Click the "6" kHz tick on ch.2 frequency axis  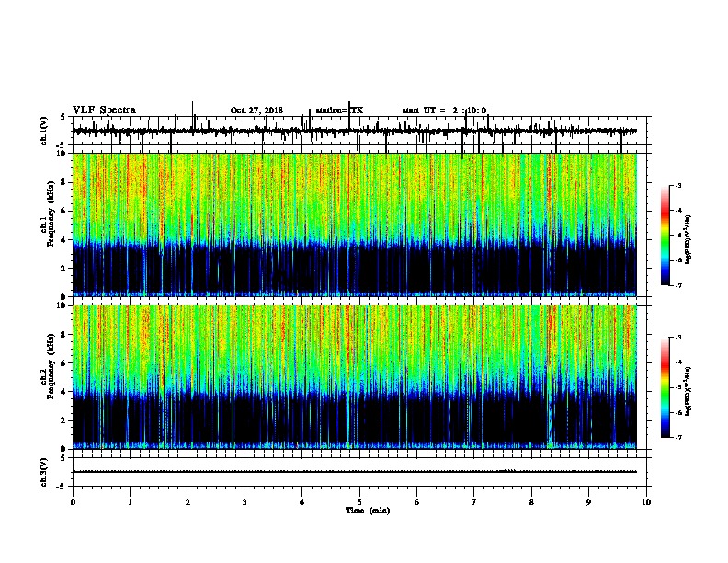click(64, 363)
